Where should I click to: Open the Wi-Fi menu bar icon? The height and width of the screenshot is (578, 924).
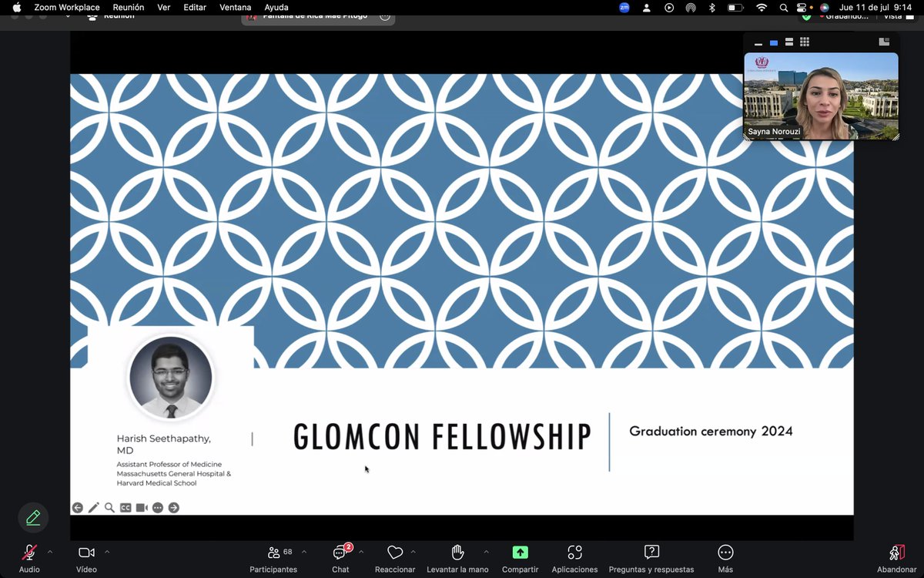[762, 7]
